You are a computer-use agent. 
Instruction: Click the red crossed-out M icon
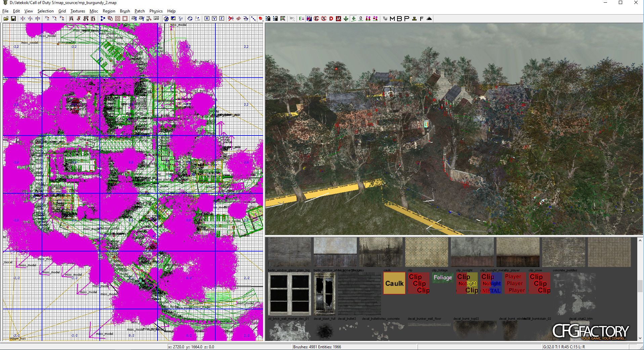[x=339, y=19]
